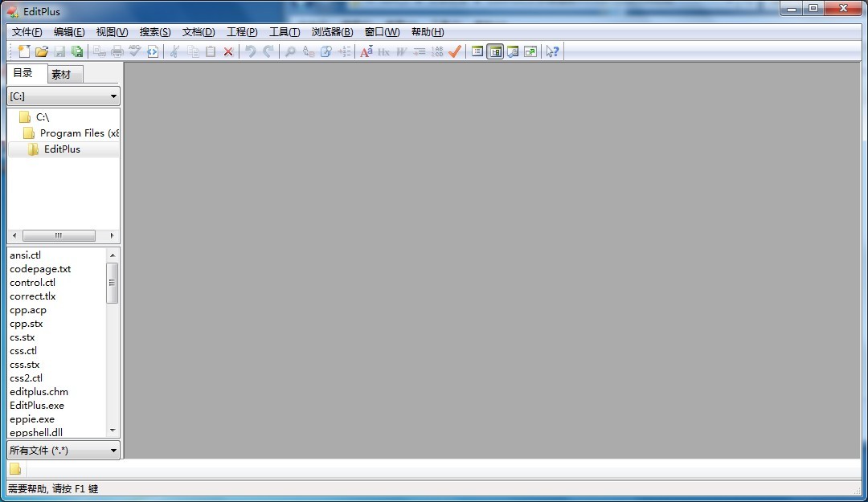
Task: Click the font settings icon (Aa)
Action: 366,51
